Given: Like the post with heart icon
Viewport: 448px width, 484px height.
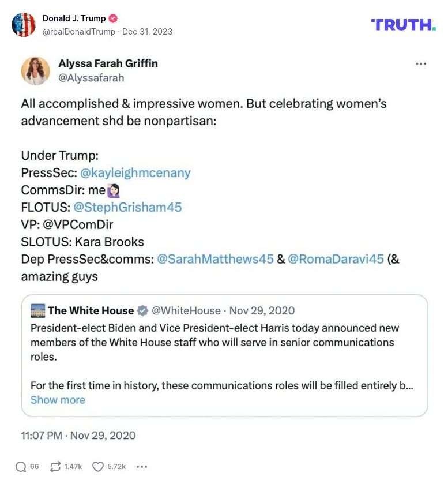Looking at the screenshot, I should [98, 466].
